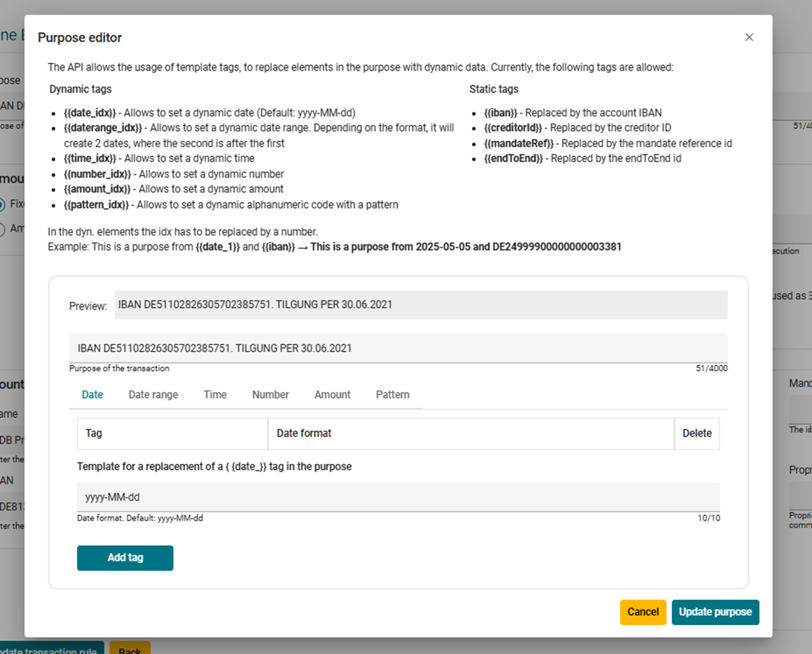Click the Tag column header
This screenshot has width=812, height=654.
click(x=94, y=433)
